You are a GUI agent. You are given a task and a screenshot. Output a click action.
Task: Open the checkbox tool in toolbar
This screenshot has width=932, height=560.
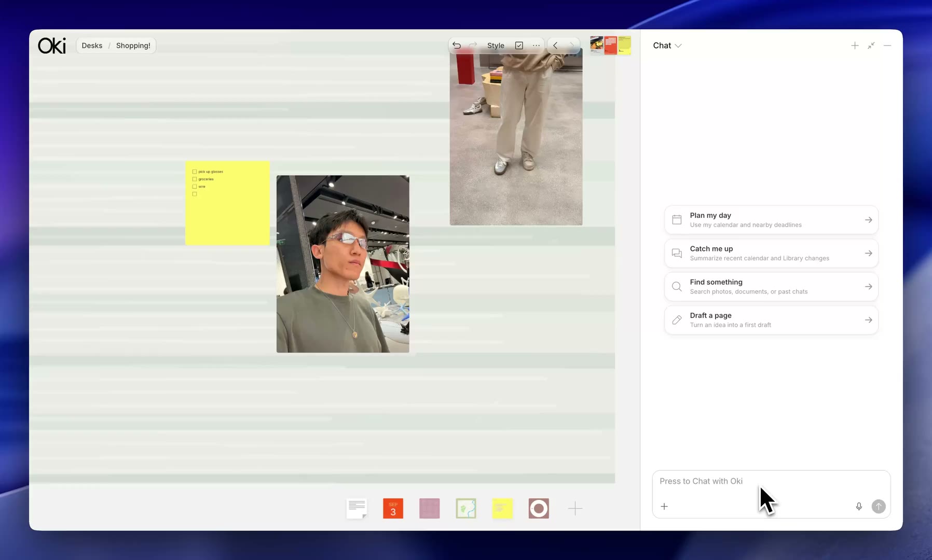coord(519,46)
